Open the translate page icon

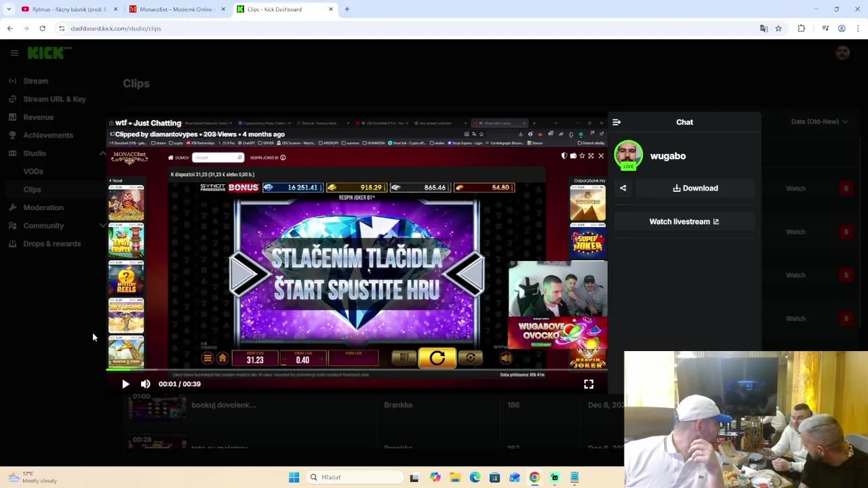[x=764, y=28]
